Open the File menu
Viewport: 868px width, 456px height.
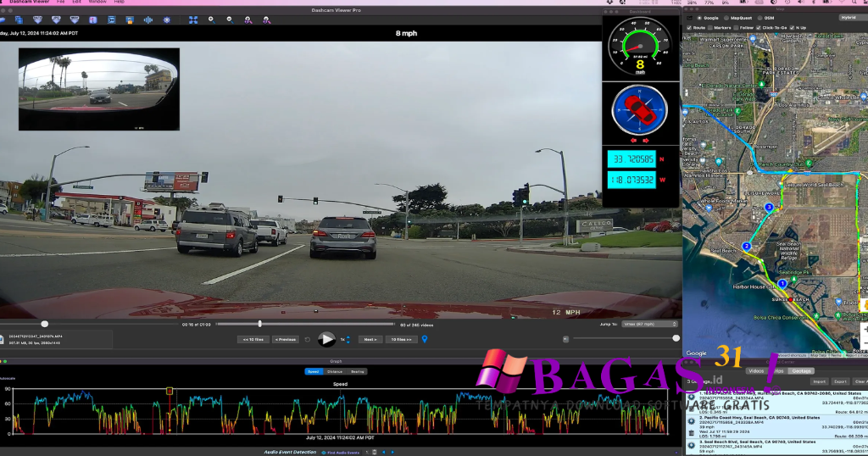(x=60, y=3)
